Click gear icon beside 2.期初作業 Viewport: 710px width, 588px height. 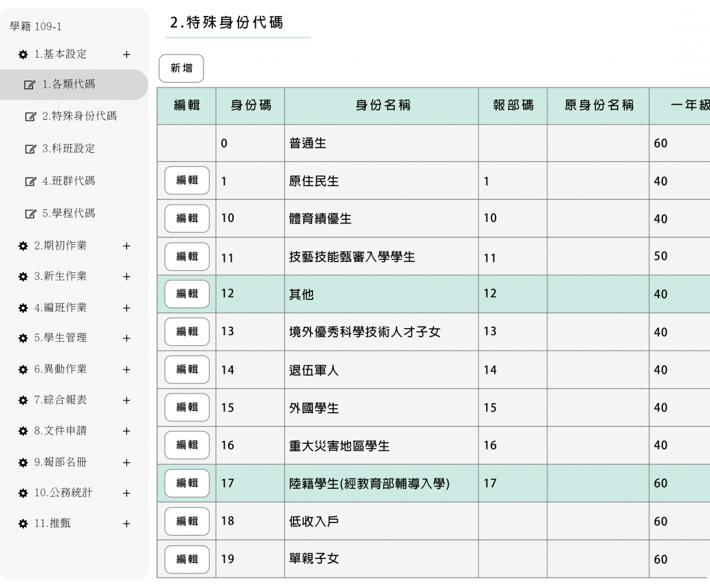coord(23,246)
